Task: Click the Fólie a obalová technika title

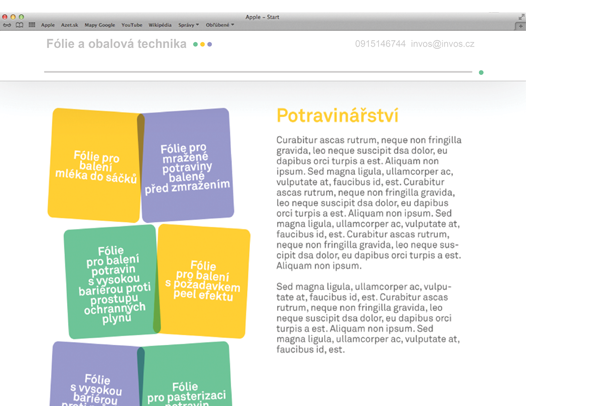Action: pyautogui.click(x=116, y=44)
